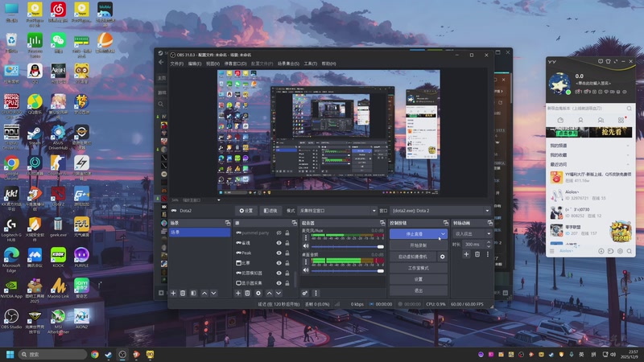Open the 编辑(E) menu
The image size is (644, 362).
click(x=195, y=64)
